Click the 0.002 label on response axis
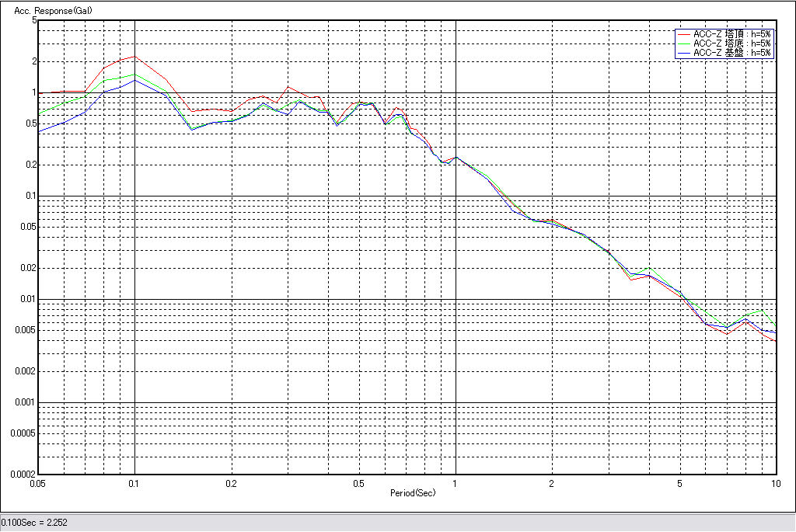Image resolution: width=796 pixels, height=532 pixels. coord(27,371)
